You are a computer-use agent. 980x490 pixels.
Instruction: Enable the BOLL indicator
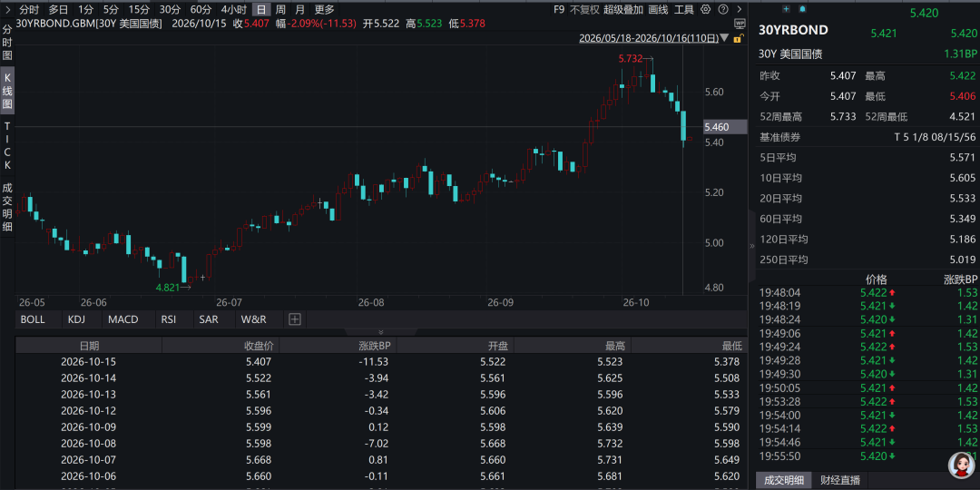[x=34, y=319]
